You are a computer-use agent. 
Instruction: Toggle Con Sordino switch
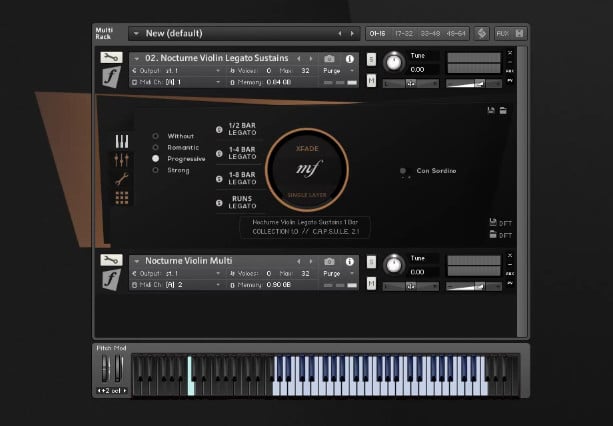coord(405,172)
